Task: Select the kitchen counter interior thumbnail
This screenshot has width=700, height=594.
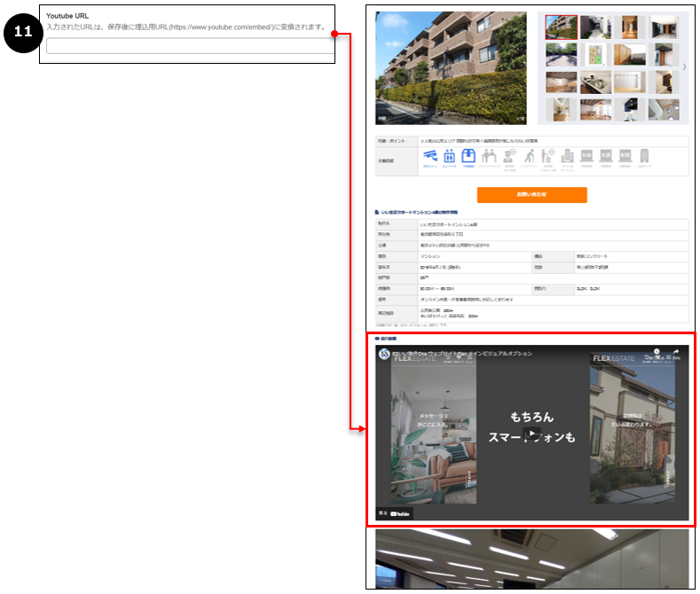Action: (595, 82)
